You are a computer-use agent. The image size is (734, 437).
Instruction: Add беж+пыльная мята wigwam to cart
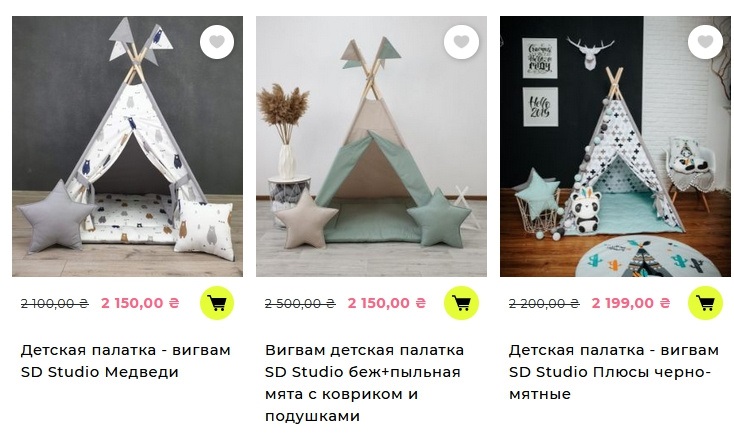point(461,303)
